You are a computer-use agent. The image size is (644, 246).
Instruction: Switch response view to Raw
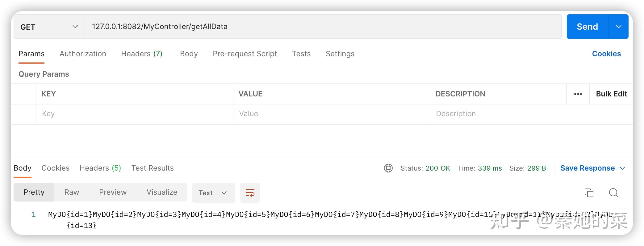(72, 192)
